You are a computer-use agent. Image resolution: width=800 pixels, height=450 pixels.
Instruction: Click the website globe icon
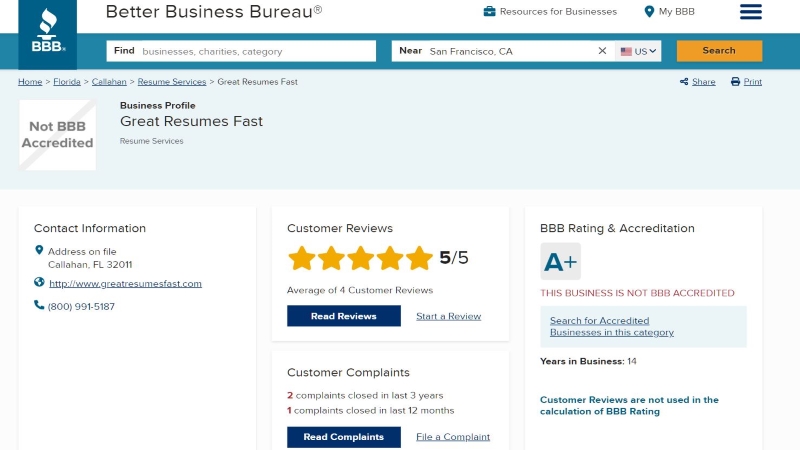coord(39,282)
